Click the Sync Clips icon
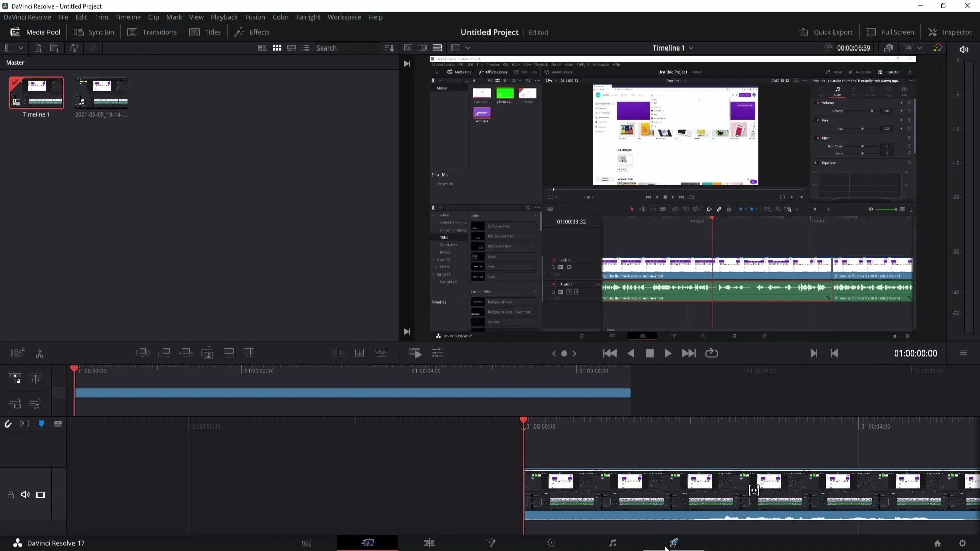 74,48
